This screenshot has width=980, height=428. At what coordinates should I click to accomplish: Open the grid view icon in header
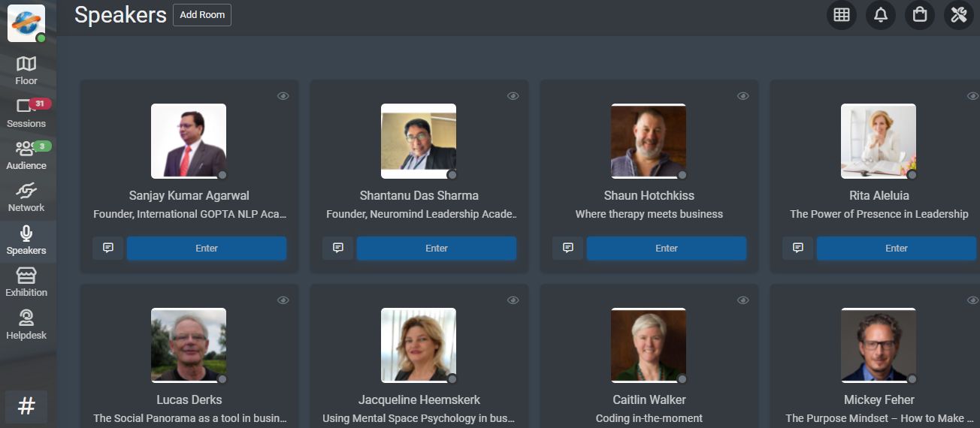pyautogui.click(x=842, y=15)
